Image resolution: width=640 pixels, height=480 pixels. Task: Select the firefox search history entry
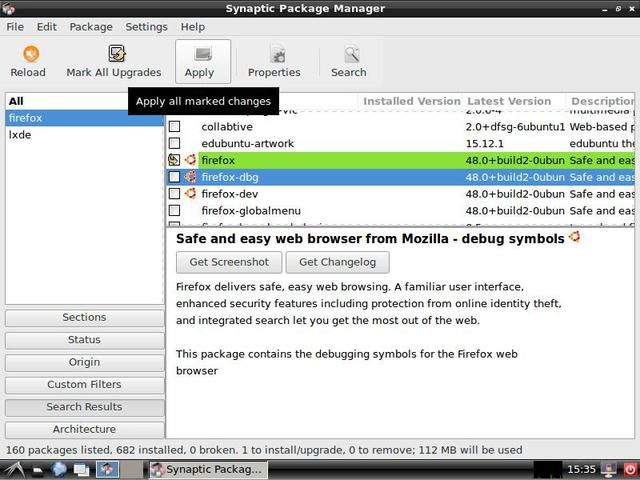tap(84, 118)
